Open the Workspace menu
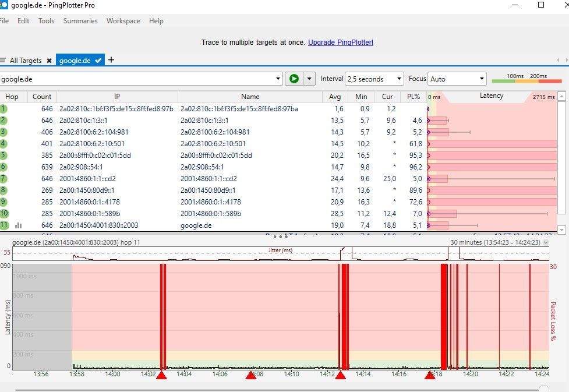This screenshot has height=392, width=569. (x=123, y=21)
